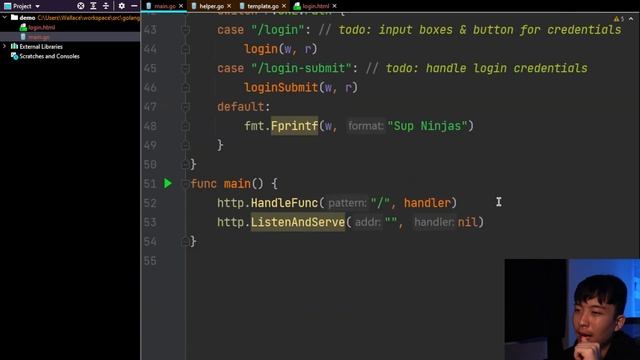Screen dimensions: 640x360
Task: Toggle fold marker on line 49
Action: pos(185,145)
